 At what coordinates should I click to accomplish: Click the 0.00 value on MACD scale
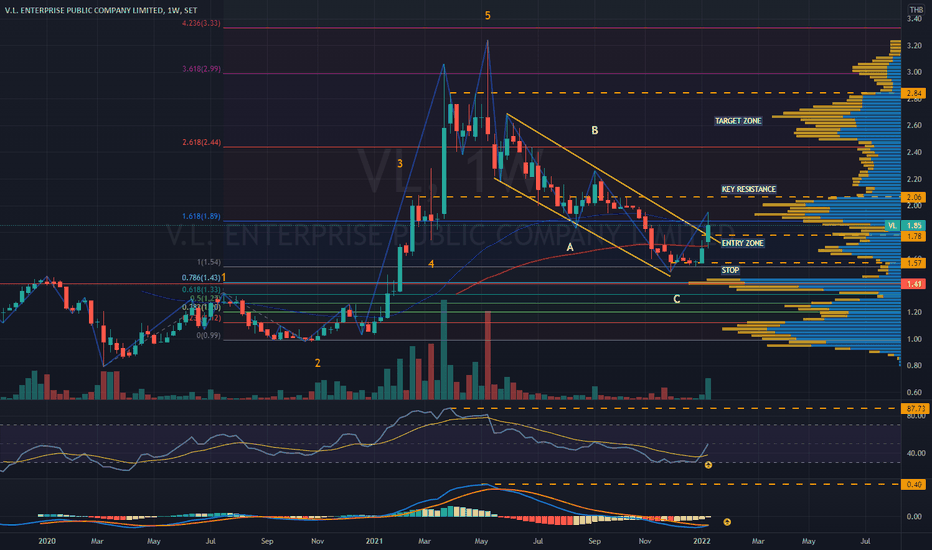click(x=914, y=517)
